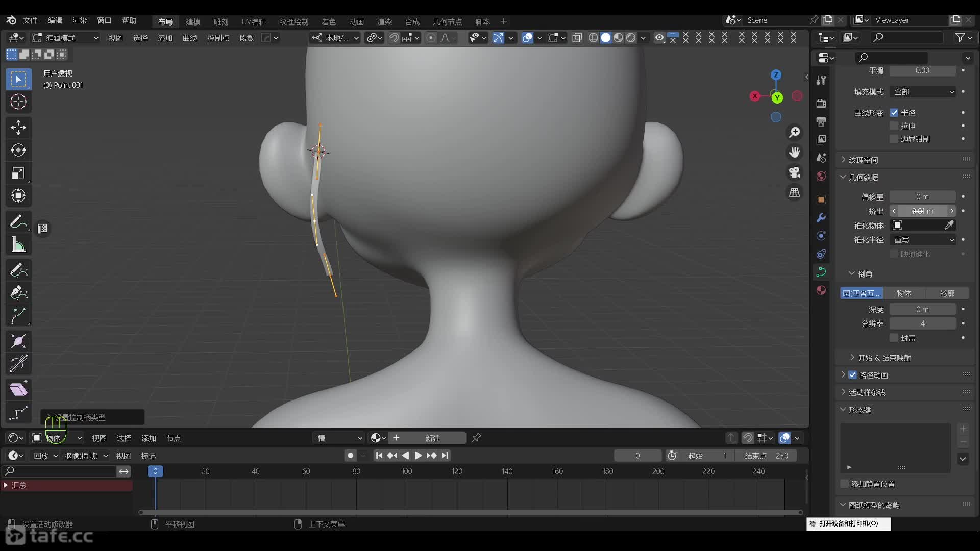Toggle the 路径动画 checkbox
The image size is (980, 551).
tap(853, 375)
